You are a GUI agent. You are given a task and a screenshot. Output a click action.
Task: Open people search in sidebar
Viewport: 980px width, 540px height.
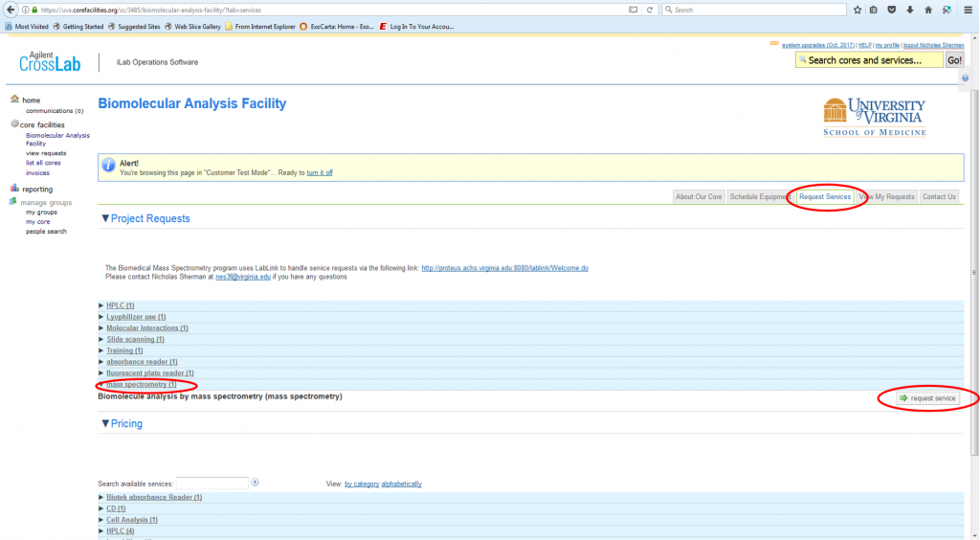pyautogui.click(x=46, y=232)
